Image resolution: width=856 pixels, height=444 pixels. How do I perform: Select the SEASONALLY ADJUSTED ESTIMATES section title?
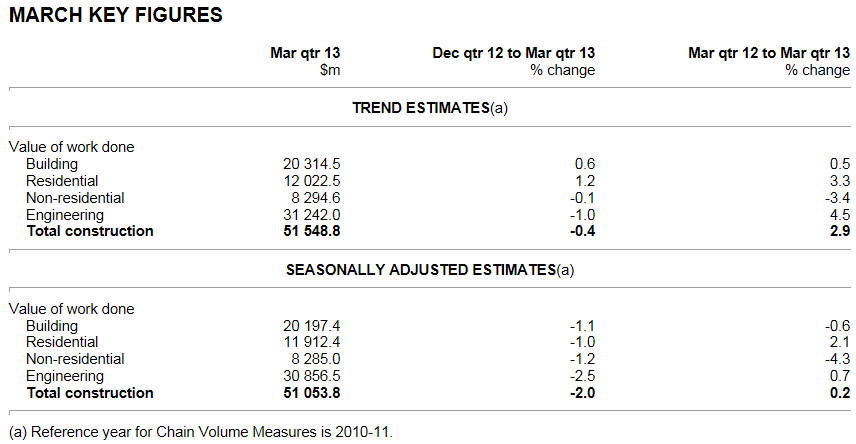430,270
